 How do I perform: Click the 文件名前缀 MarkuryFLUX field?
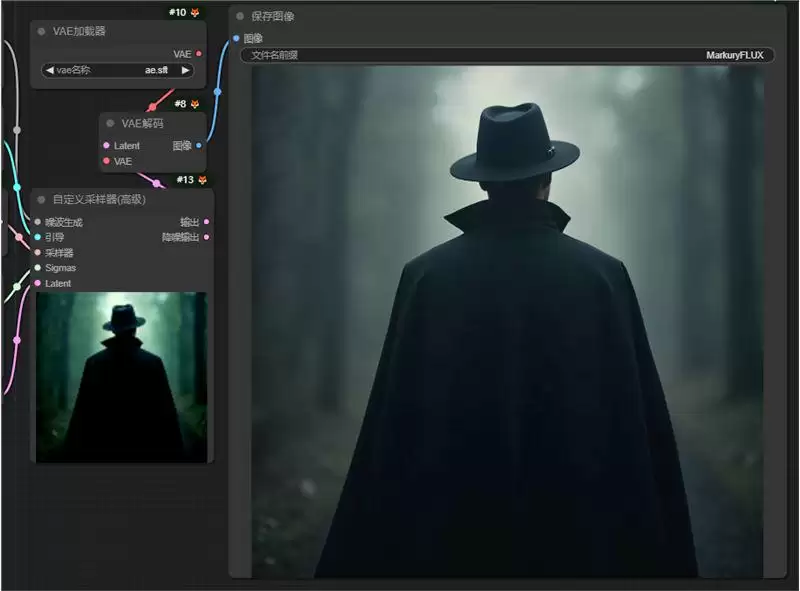click(x=508, y=55)
